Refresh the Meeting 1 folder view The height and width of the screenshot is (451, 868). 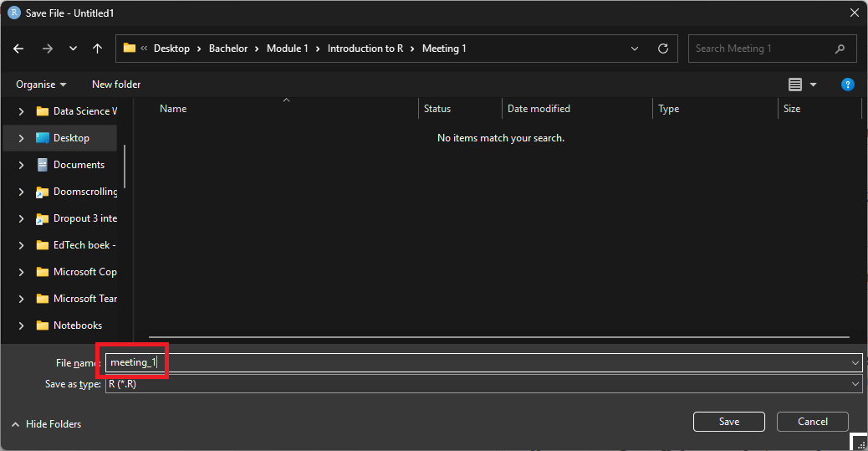[x=663, y=49]
